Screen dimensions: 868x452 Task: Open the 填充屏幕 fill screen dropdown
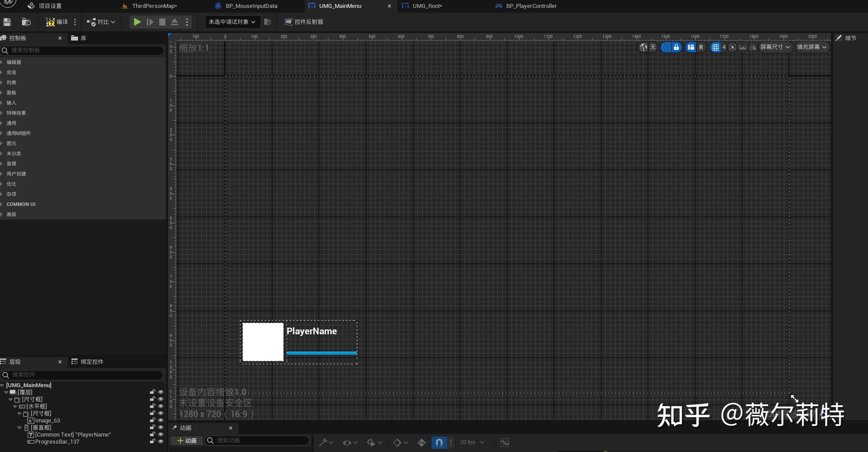812,47
